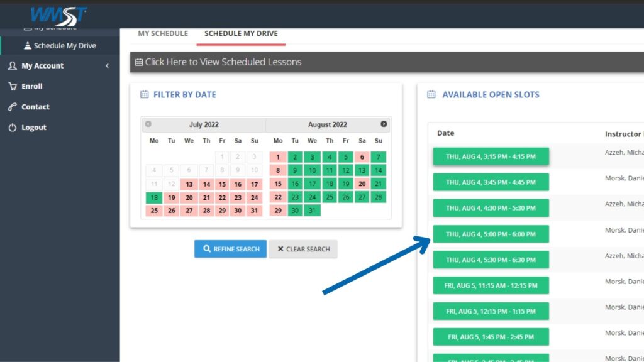Image resolution: width=644 pixels, height=362 pixels.
Task: Click the Logout power icon
Action: point(13,128)
